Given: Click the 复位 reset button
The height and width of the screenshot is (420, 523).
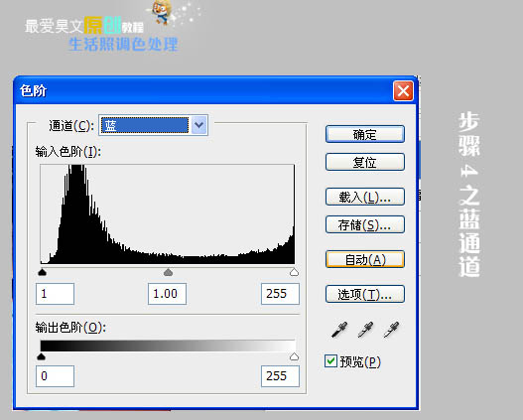Looking at the screenshot, I should coord(365,162).
